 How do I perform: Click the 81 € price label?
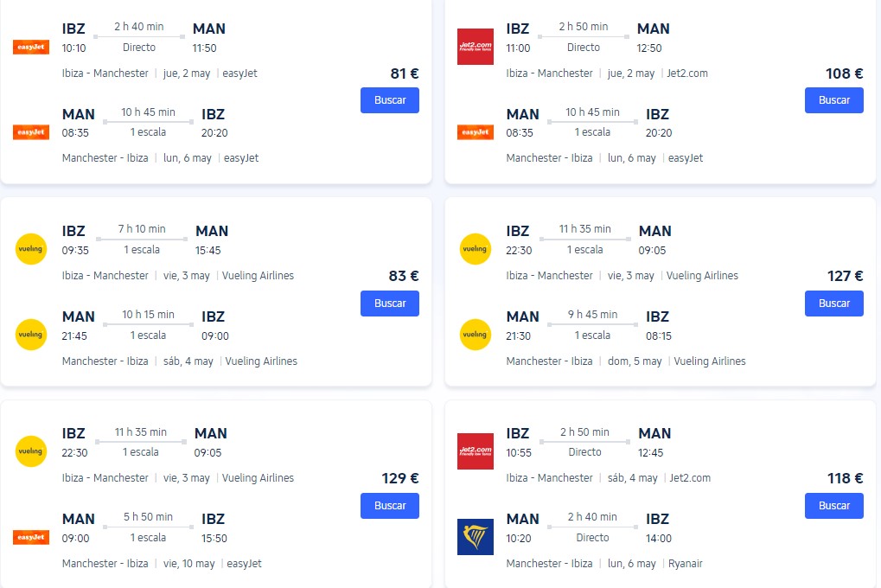click(405, 73)
